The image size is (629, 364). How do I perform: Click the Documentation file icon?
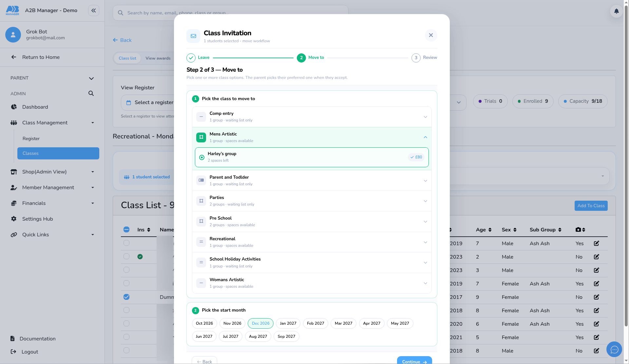pyautogui.click(x=12, y=339)
